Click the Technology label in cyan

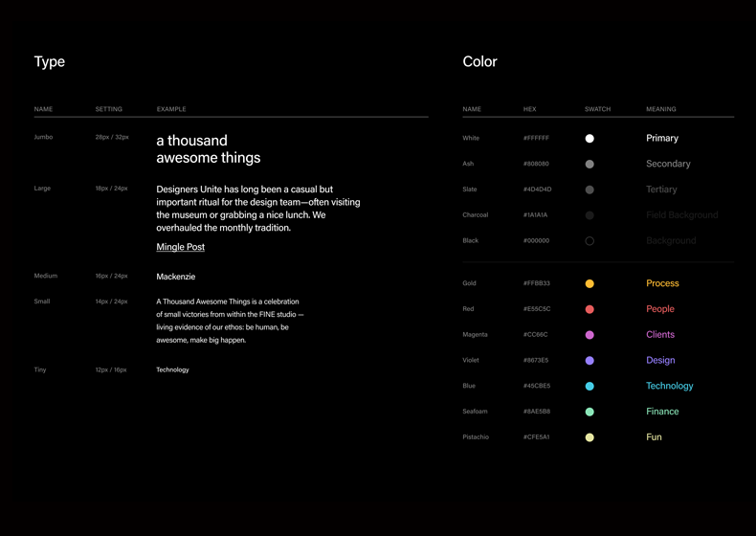click(669, 387)
